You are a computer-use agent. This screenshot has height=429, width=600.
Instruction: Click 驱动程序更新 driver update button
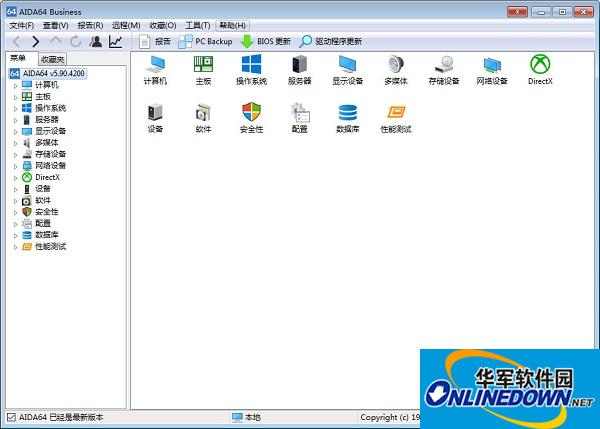coord(331,41)
